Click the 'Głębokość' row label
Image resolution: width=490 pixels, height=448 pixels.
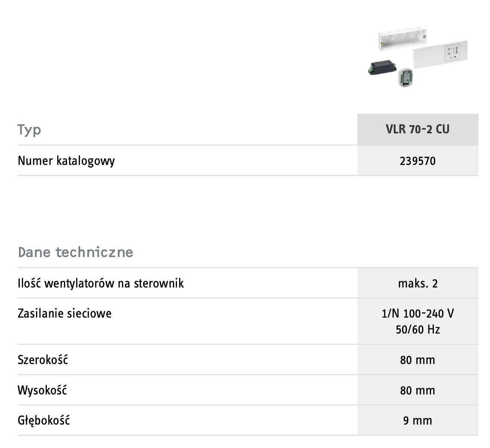pos(44,421)
